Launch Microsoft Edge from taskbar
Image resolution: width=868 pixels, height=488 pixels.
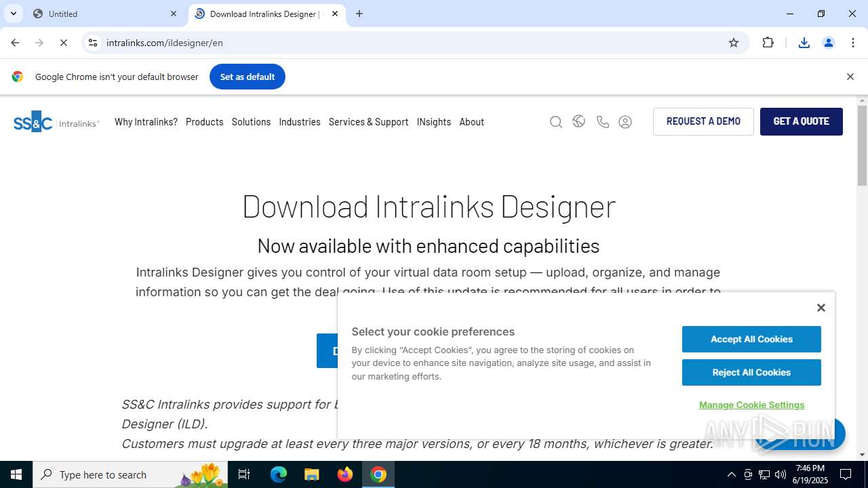click(279, 474)
